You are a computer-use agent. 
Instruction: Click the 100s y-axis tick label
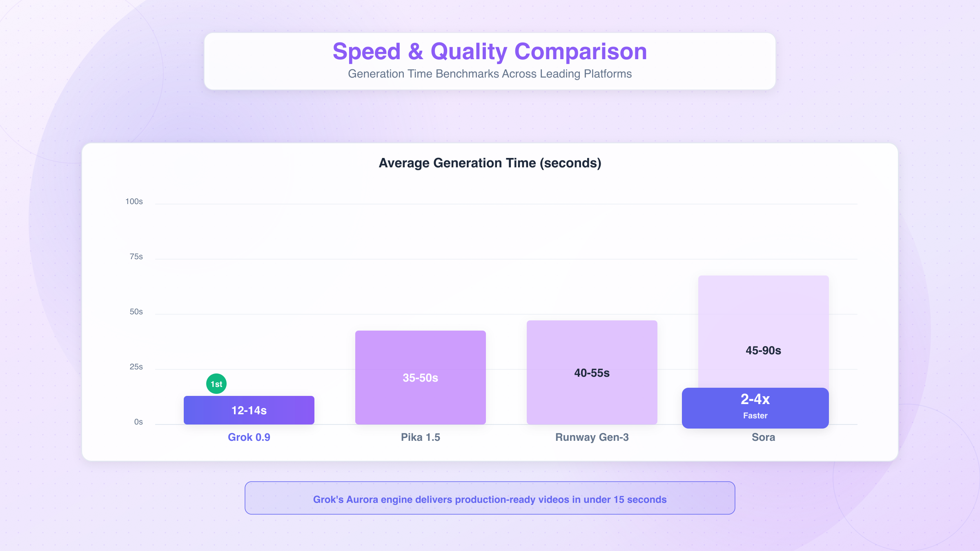[134, 201]
